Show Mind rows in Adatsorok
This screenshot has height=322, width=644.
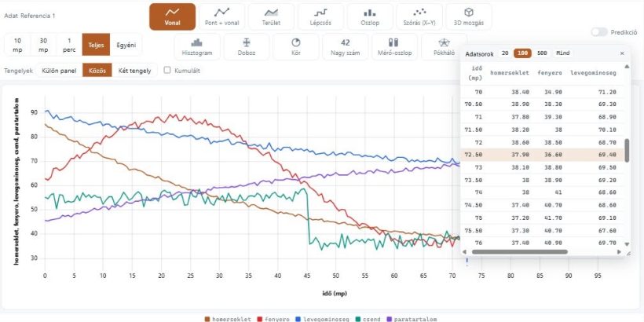click(562, 53)
